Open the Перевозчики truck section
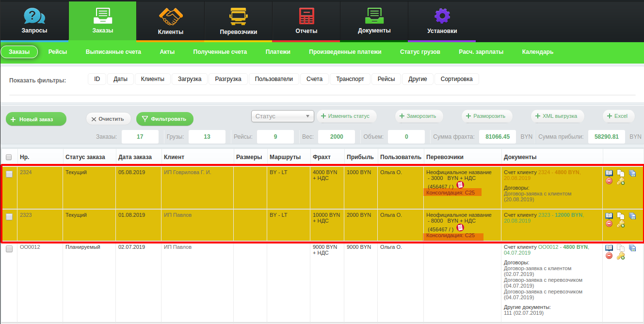 (238, 16)
